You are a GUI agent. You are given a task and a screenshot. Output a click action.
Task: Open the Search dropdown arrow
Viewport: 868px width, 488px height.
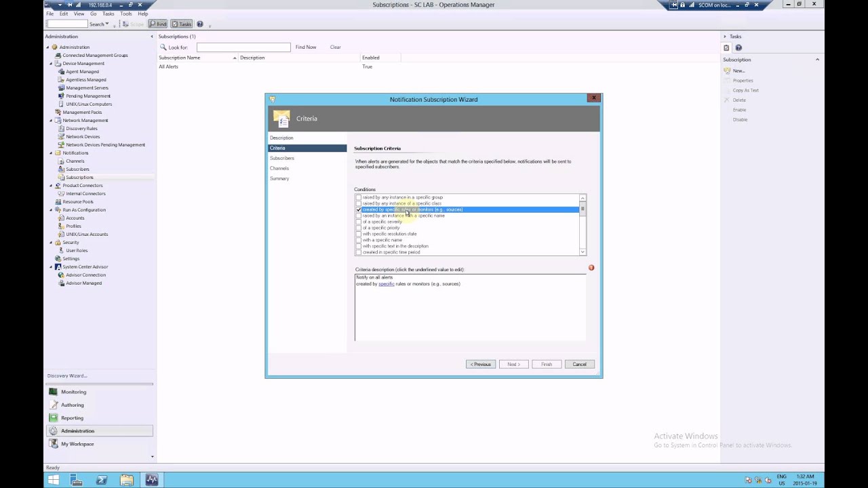(x=107, y=24)
